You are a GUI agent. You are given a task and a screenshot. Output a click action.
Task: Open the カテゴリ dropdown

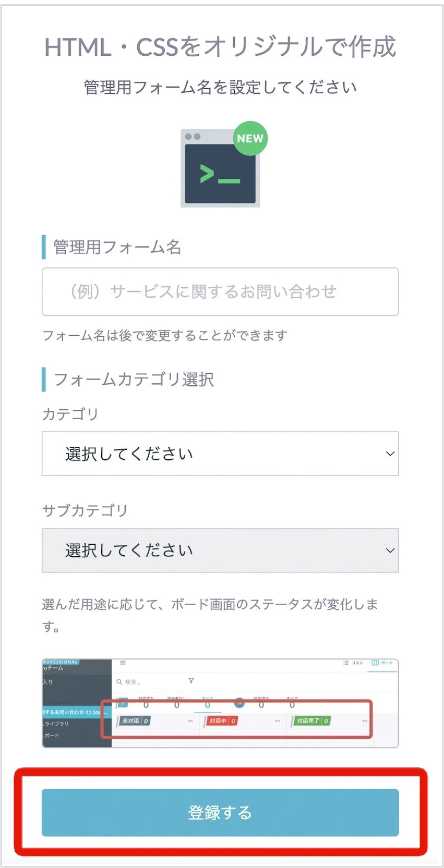pos(220,454)
